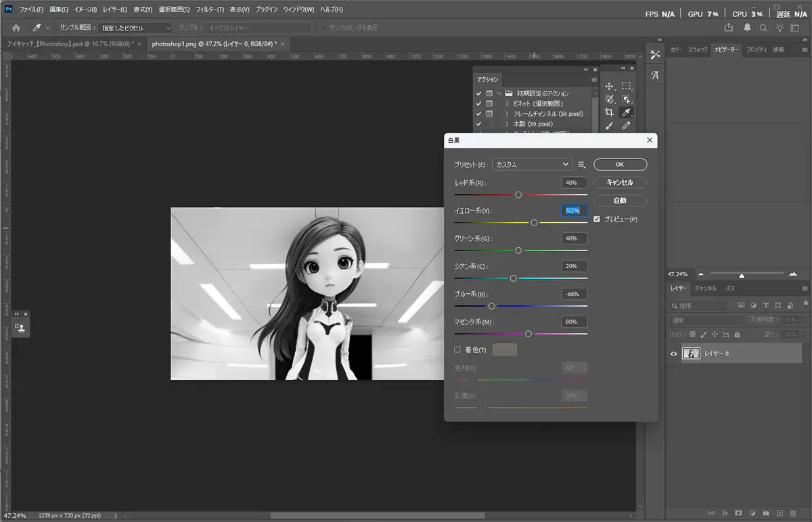Hide レイヤー 0 with eye icon
This screenshot has height=522, width=812.
[673, 353]
